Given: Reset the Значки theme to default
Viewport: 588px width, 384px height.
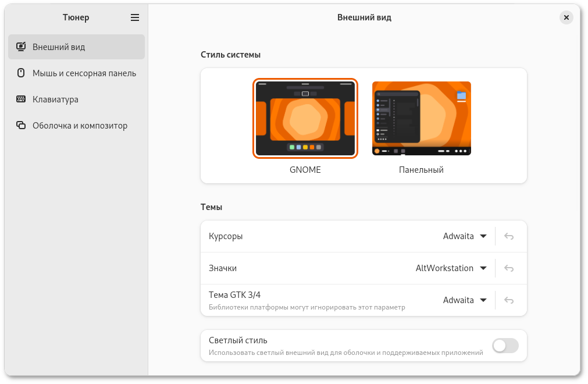Looking at the screenshot, I should pos(509,268).
